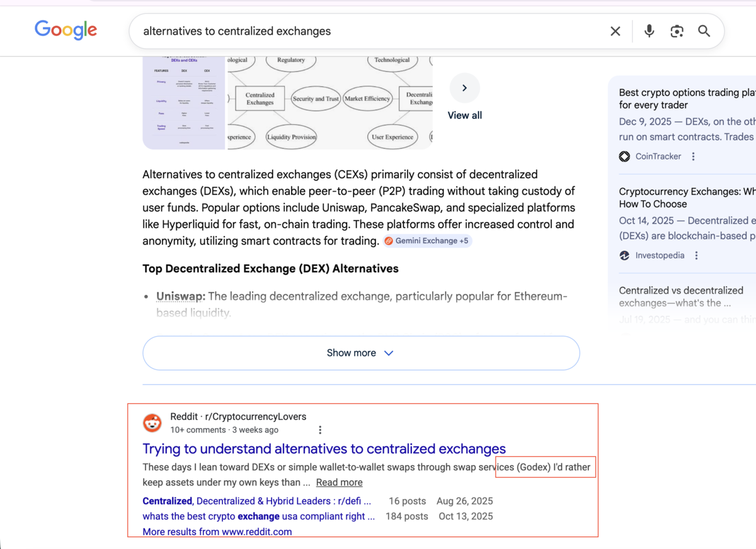Open the whats the best crypto exchange sublink

(x=258, y=516)
